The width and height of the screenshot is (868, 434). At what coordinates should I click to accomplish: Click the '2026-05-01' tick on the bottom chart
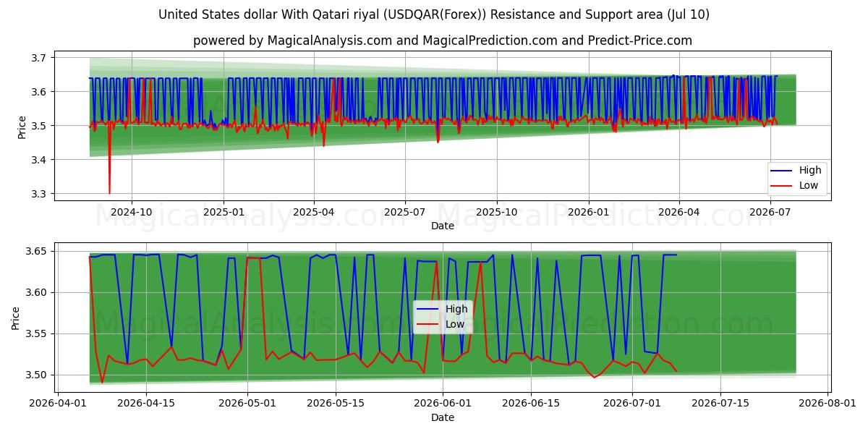247,403
